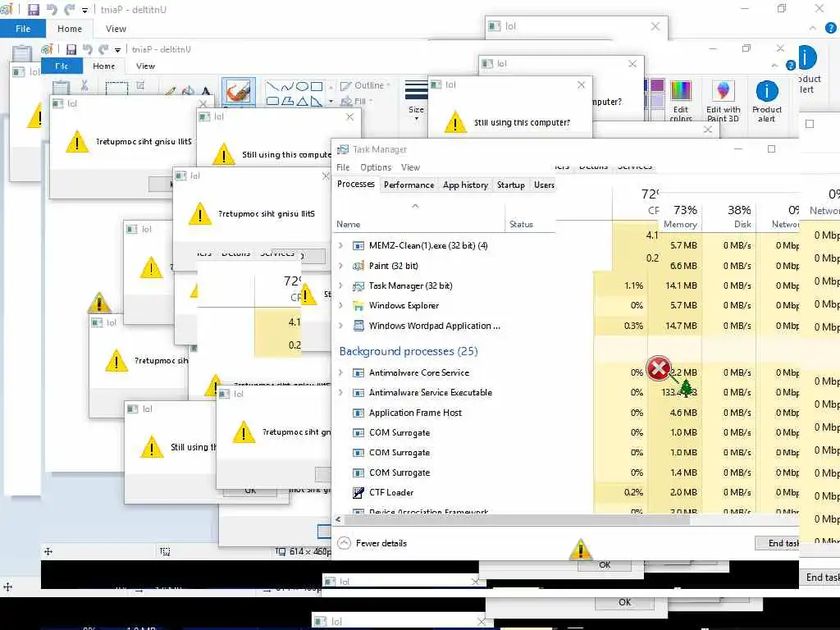The image size is (840, 630).
Task: Select the Application Frame Host process row
Action: (x=565, y=413)
